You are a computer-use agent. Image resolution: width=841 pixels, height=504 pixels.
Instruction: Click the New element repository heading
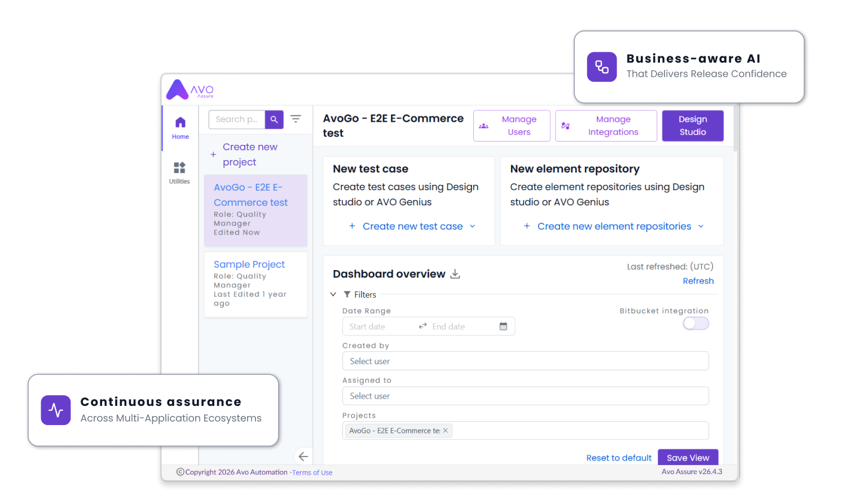coord(575,169)
